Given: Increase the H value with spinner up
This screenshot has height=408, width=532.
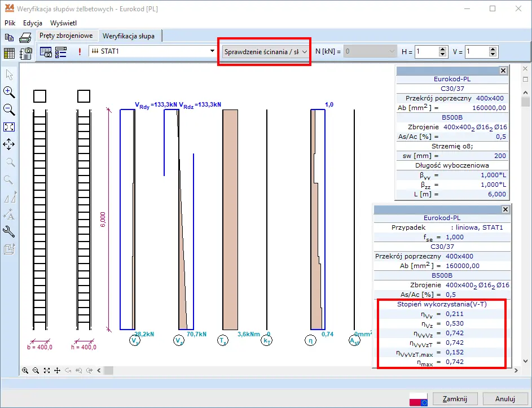Looking at the screenshot, I should point(443,49).
